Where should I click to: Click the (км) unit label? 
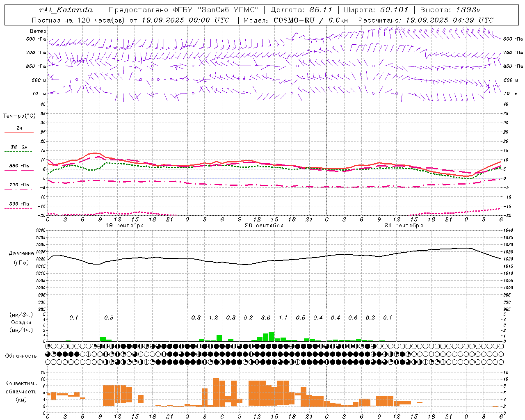21,399
